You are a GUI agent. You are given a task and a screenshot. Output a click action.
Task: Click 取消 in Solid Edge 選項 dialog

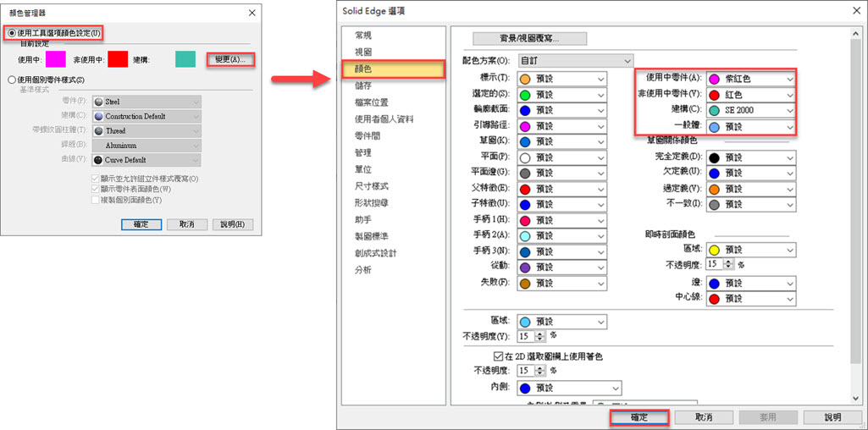(x=705, y=416)
